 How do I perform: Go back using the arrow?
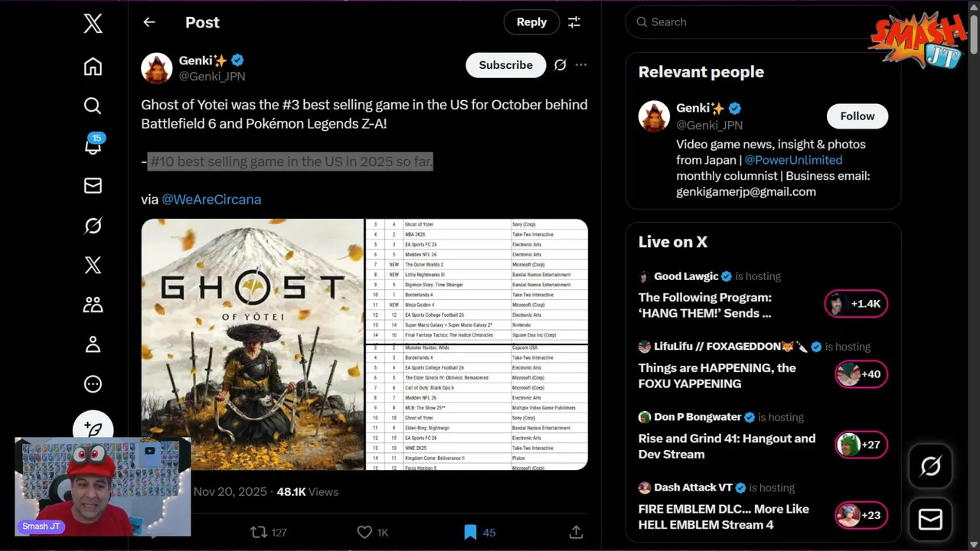coord(149,22)
